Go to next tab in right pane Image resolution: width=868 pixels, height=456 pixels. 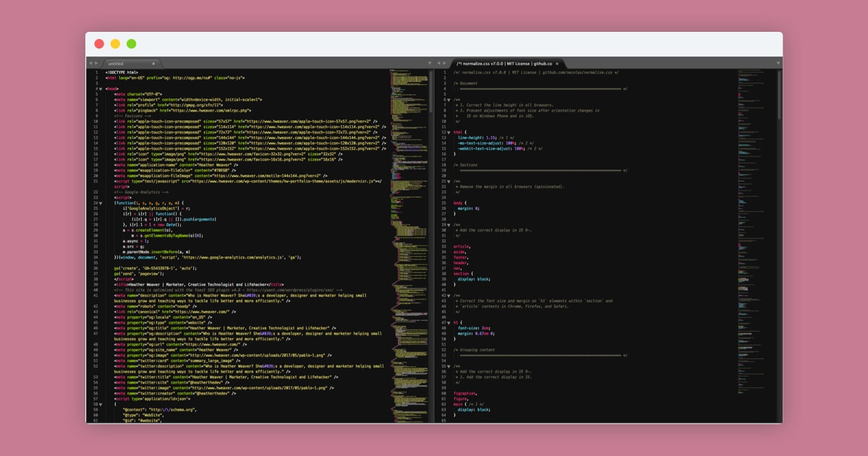pos(446,64)
